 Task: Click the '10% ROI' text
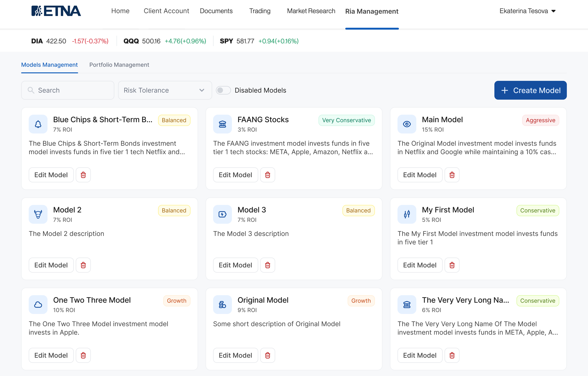coord(64,310)
